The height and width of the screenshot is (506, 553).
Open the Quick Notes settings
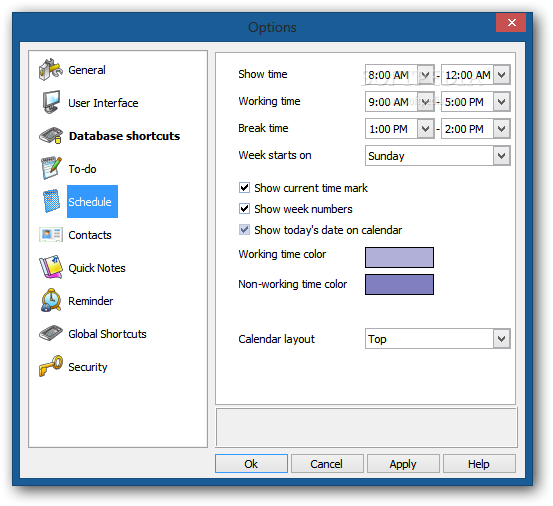(x=97, y=268)
